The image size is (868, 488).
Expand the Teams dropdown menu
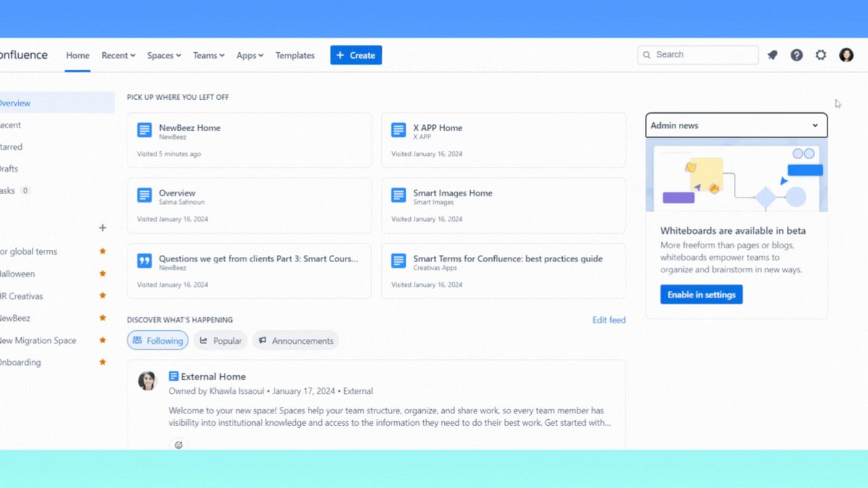[x=209, y=55]
